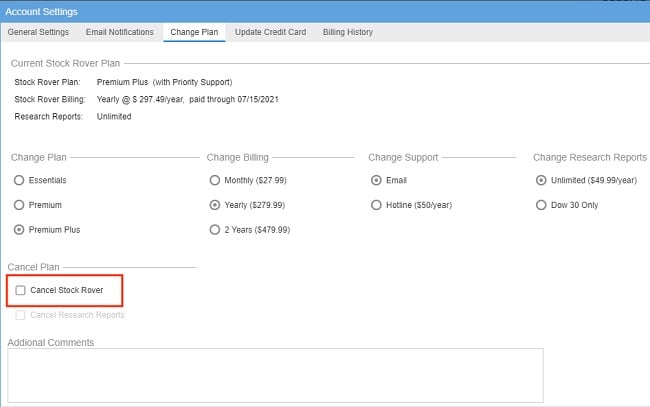Select the Essentials plan radio button
Screen dimensions: 650x407
point(19,180)
